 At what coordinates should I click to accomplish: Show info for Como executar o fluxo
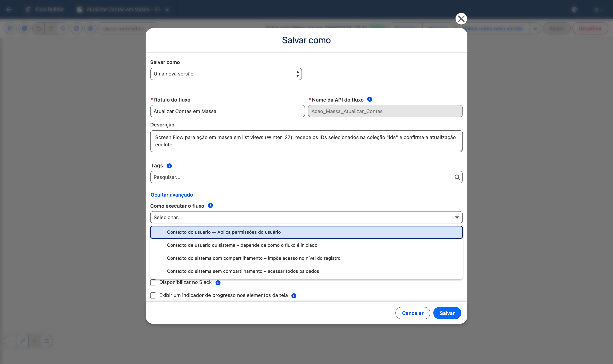coord(210,206)
